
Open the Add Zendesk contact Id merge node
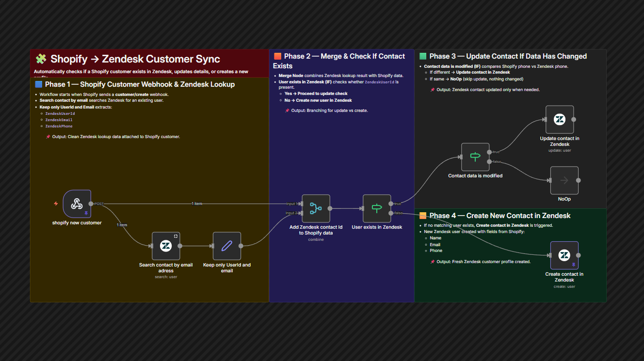(316, 208)
